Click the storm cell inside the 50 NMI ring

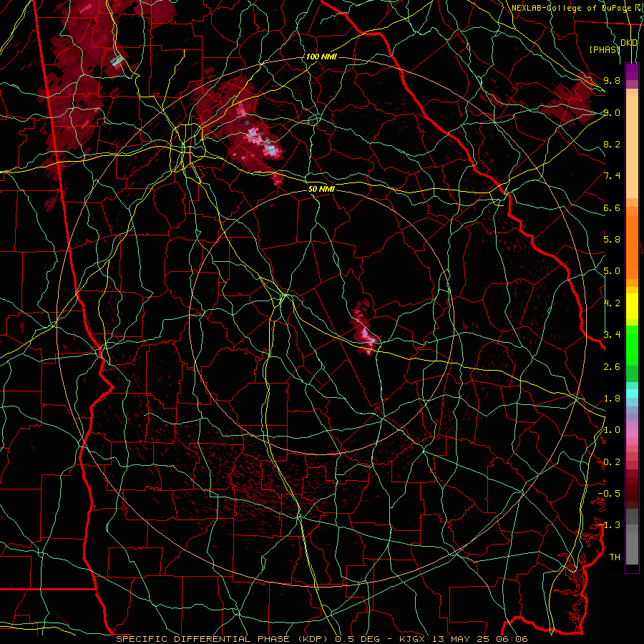tap(364, 328)
